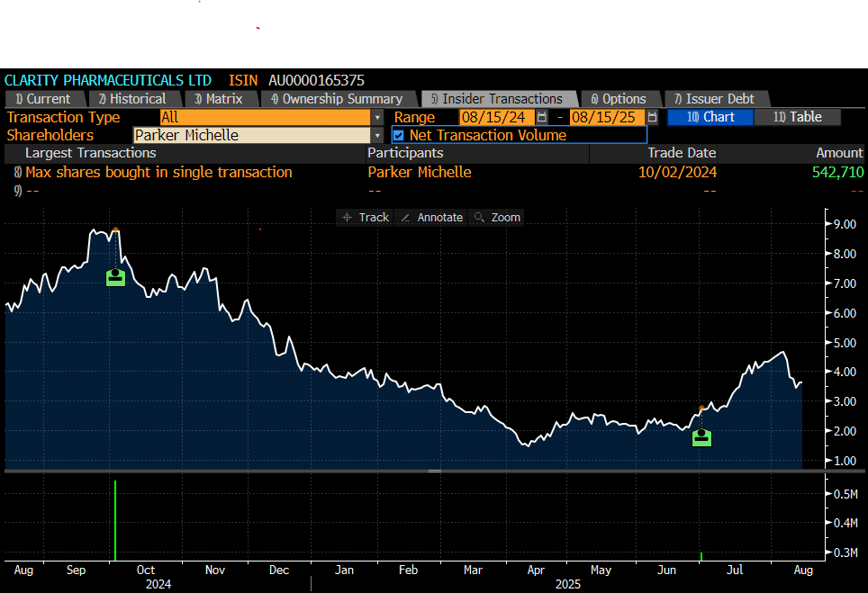Viewport: 868px width, 593px height.
Task: Click the amount value 542,710
Action: pos(837,172)
